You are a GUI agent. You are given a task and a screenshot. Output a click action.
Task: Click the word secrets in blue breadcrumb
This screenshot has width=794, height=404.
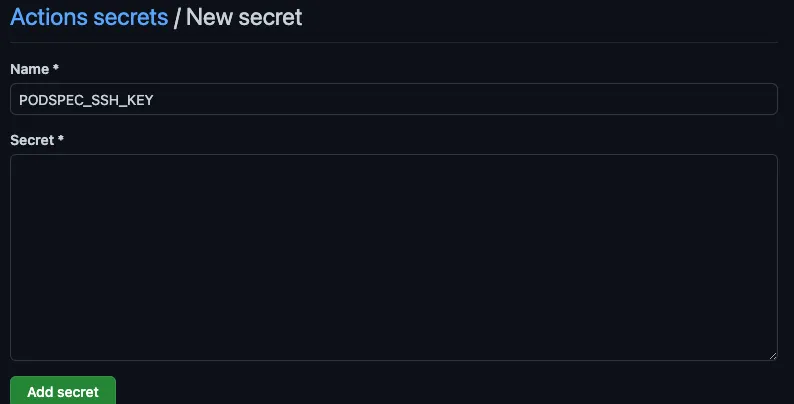[131, 17]
